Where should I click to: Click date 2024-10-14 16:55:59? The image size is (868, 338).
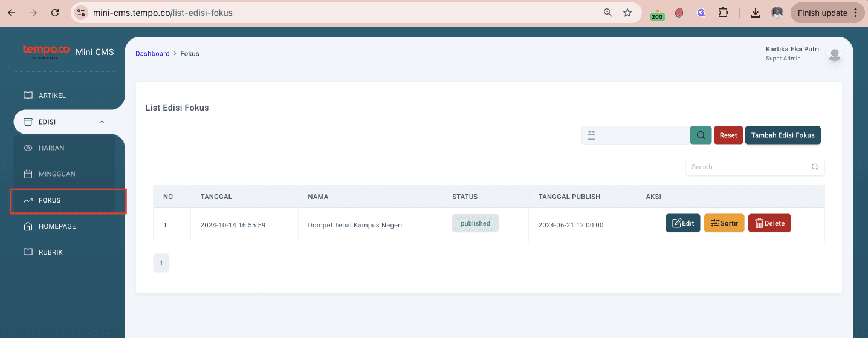[x=233, y=225]
